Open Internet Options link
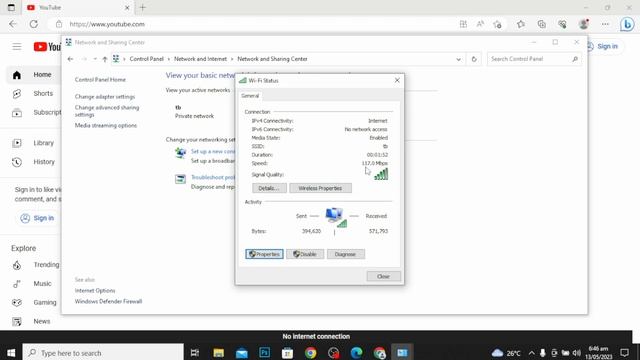 tap(95, 291)
